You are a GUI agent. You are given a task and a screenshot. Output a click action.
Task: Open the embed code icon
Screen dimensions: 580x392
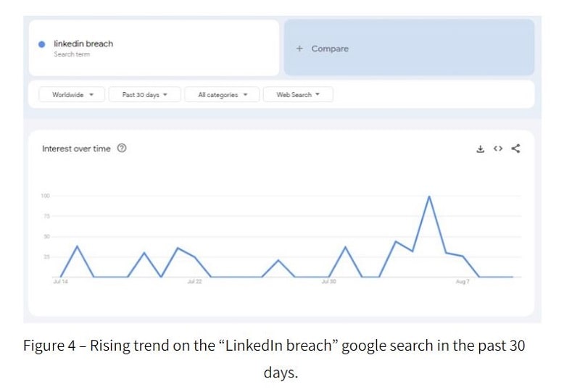click(498, 149)
